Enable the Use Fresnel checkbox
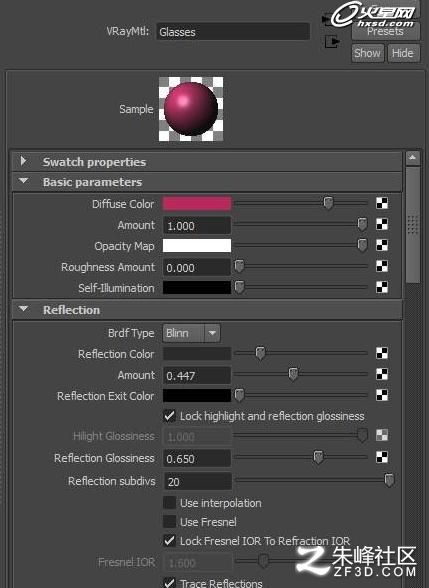429x588 pixels. 170,522
